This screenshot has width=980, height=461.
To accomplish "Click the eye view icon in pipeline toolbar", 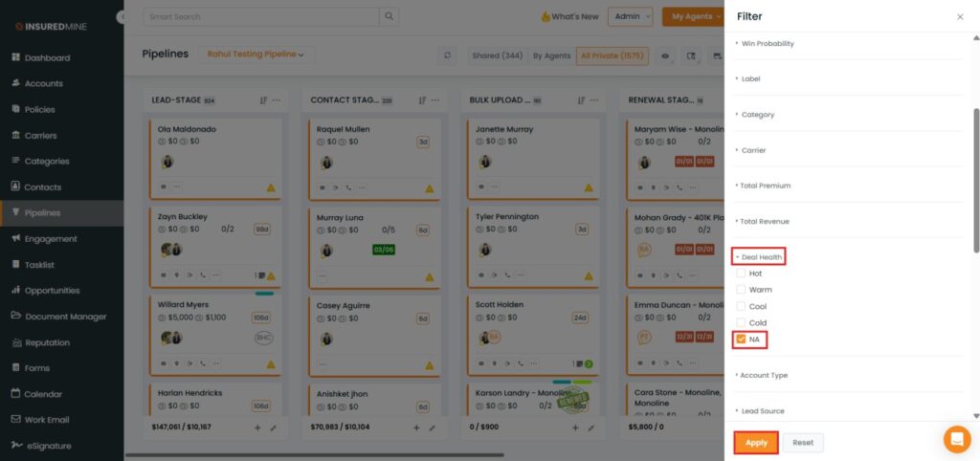I will pos(665,56).
